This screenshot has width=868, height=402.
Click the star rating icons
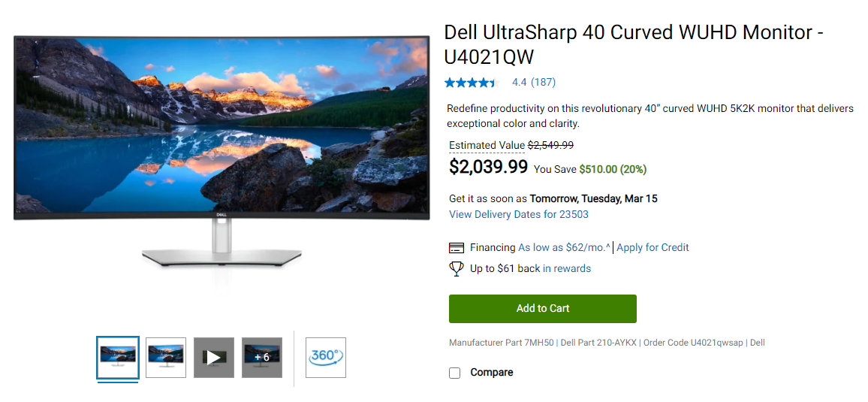point(472,83)
